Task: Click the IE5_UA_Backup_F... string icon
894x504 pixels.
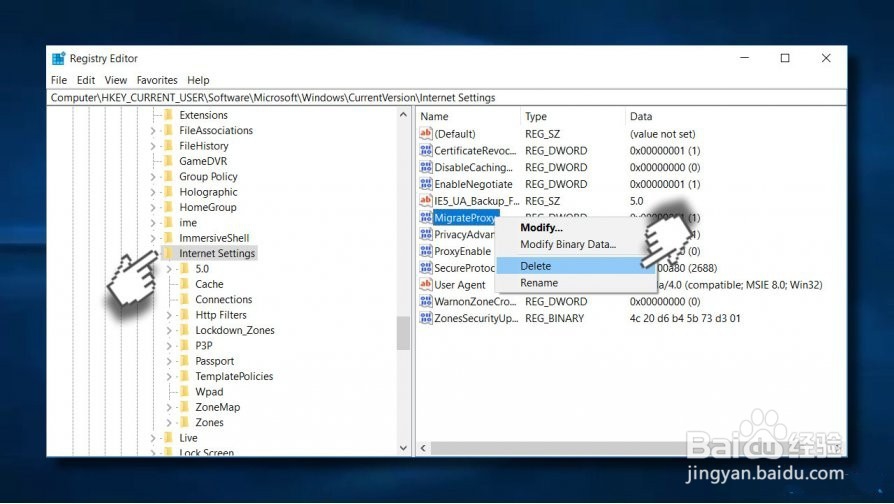Action: [x=425, y=201]
